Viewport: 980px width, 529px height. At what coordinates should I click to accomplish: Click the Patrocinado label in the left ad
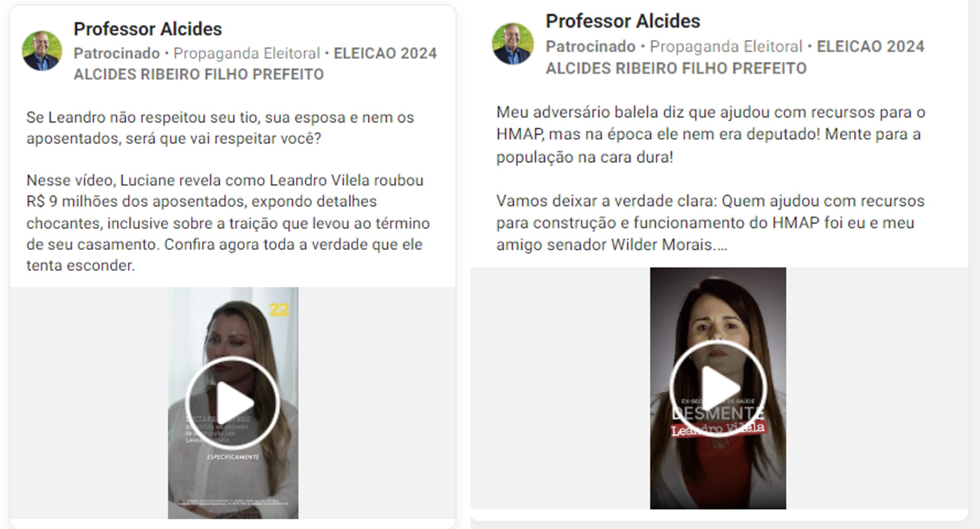click(117, 54)
